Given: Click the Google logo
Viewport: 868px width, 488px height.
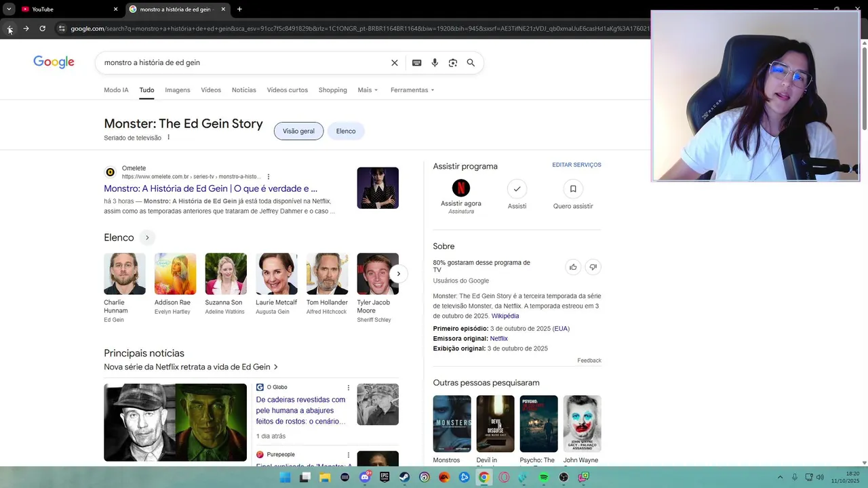Looking at the screenshot, I should tap(54, 62).
